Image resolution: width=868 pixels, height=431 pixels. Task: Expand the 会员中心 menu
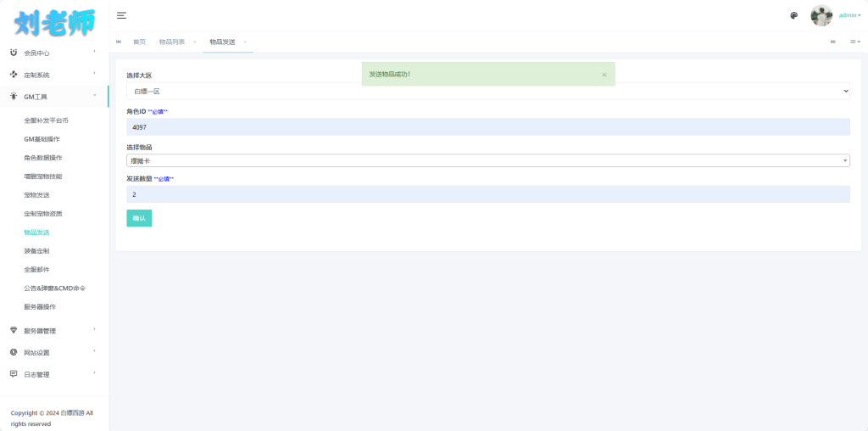pos(54,53)
